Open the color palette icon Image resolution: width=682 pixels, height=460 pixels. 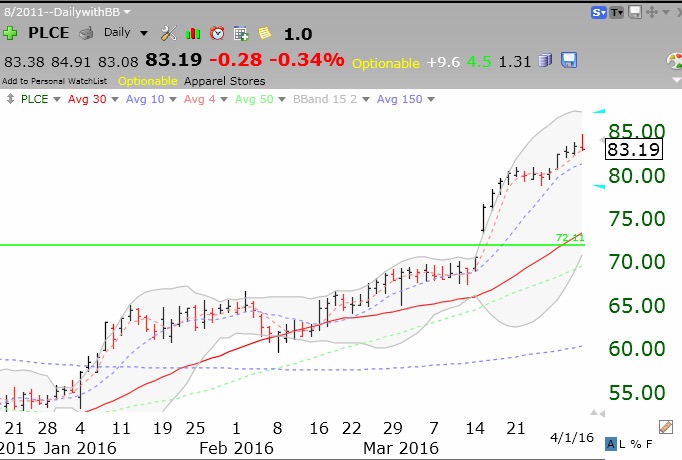tap(674, 61)
